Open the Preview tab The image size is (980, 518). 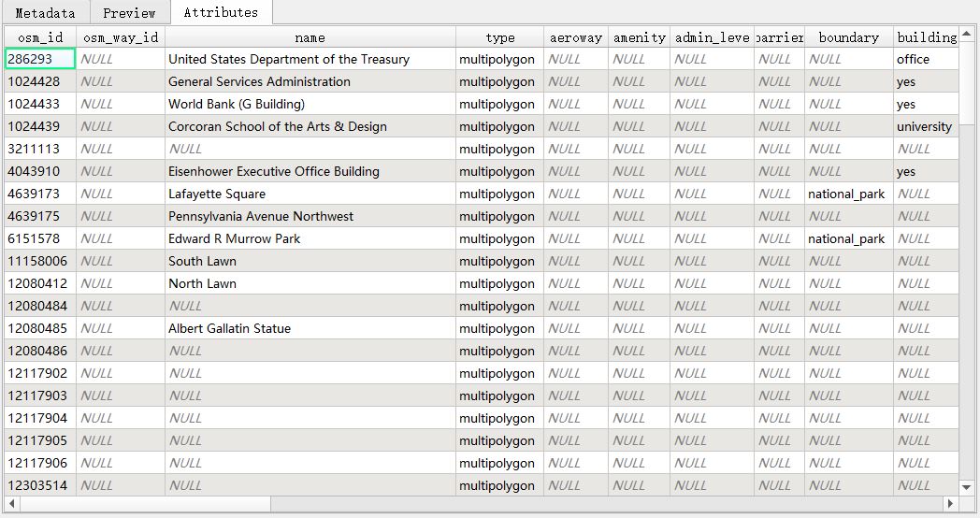click(129, 12)
